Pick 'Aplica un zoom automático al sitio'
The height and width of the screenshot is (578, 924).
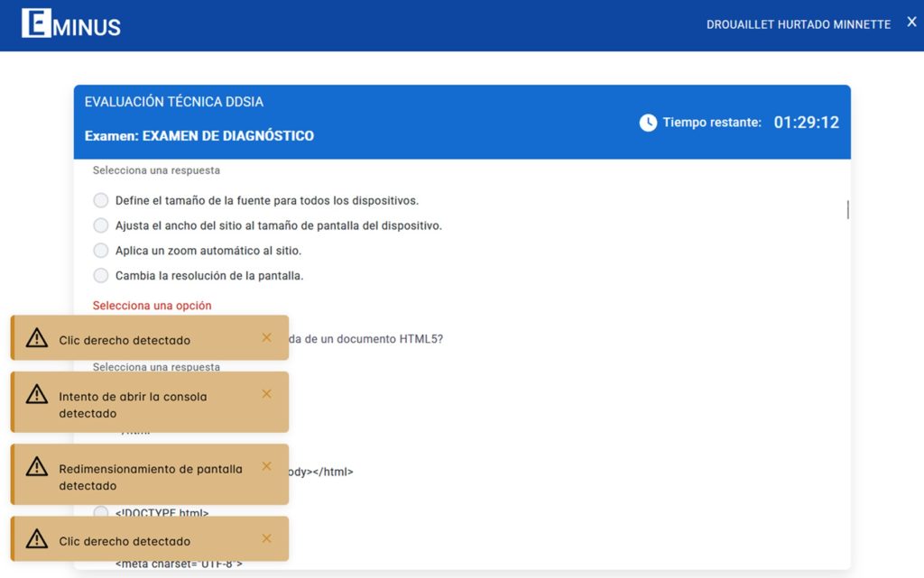pos(101,251)
